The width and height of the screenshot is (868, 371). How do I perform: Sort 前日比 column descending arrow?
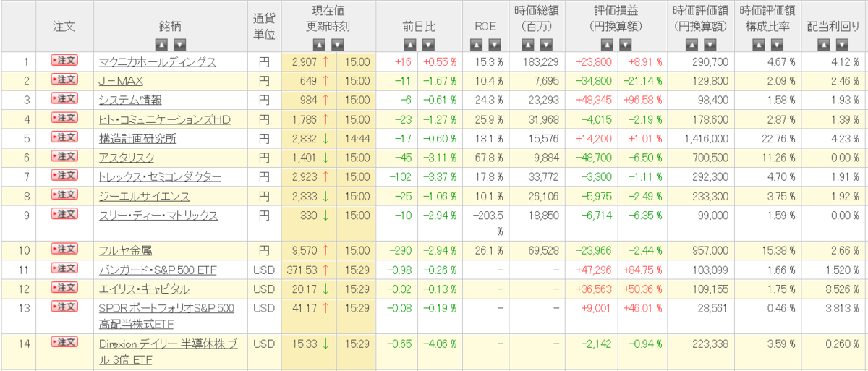429,44
